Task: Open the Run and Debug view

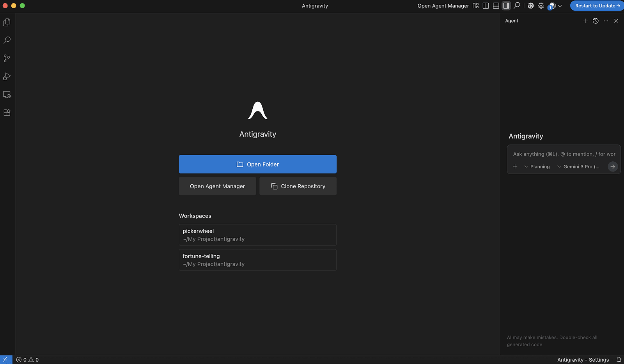Action: pyautogui.click(x=7, y=76)
